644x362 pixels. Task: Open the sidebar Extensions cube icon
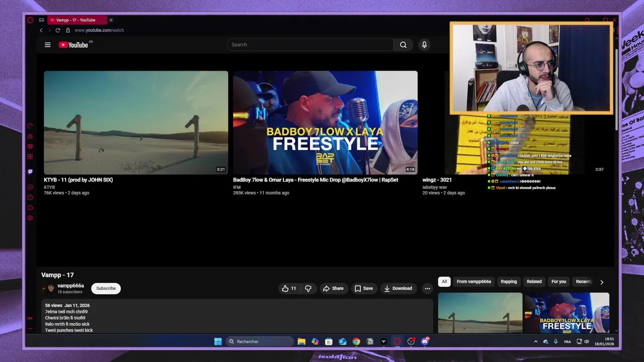30,208
